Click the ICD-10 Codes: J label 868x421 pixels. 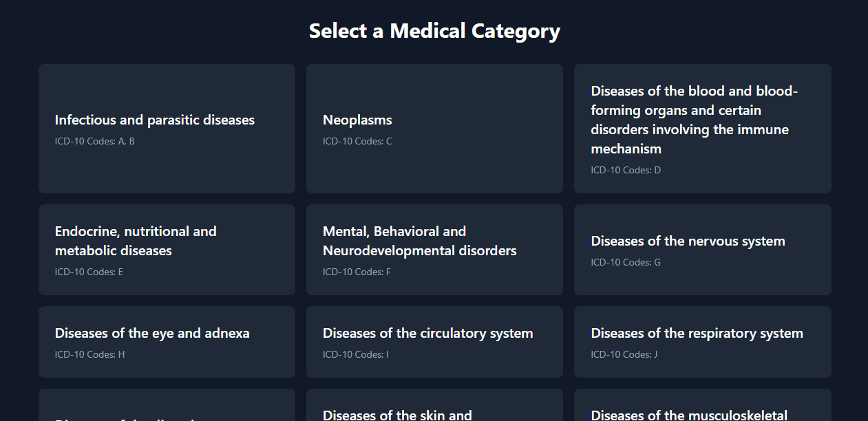click(x=624, y=354)
